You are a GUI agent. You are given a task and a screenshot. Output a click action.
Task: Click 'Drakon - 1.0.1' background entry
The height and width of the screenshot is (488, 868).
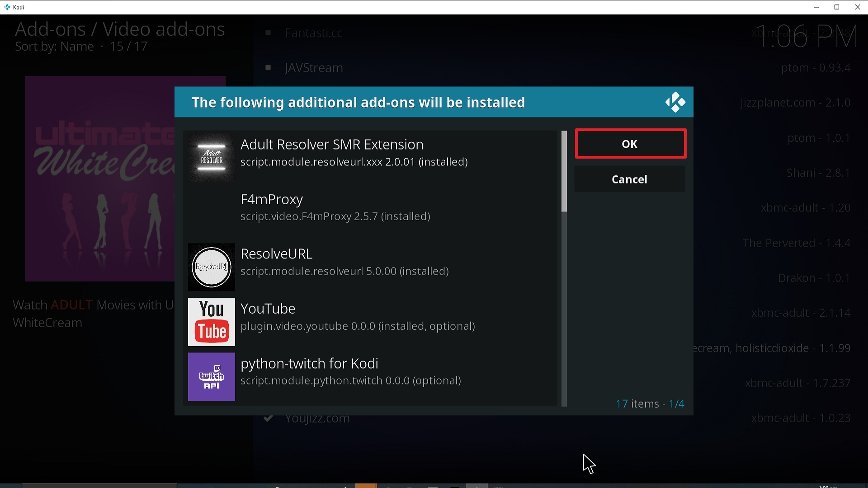click(x=814, y=278)
